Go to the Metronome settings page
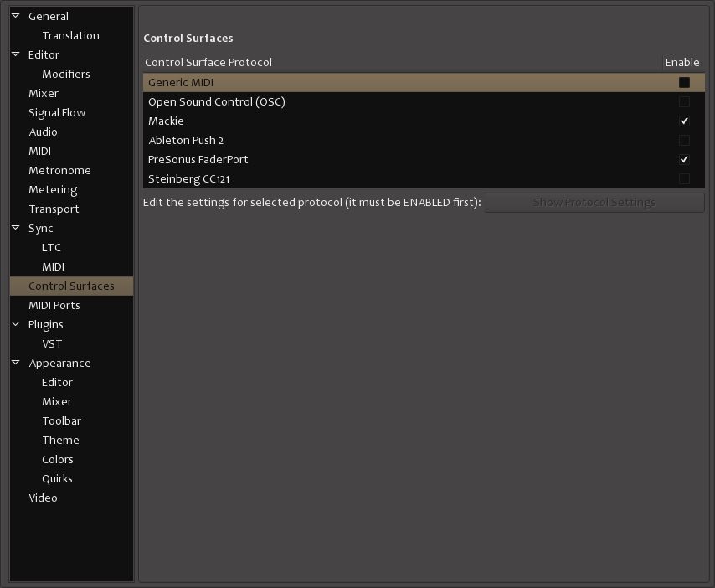The image size is (715, 588). [59, 170]
